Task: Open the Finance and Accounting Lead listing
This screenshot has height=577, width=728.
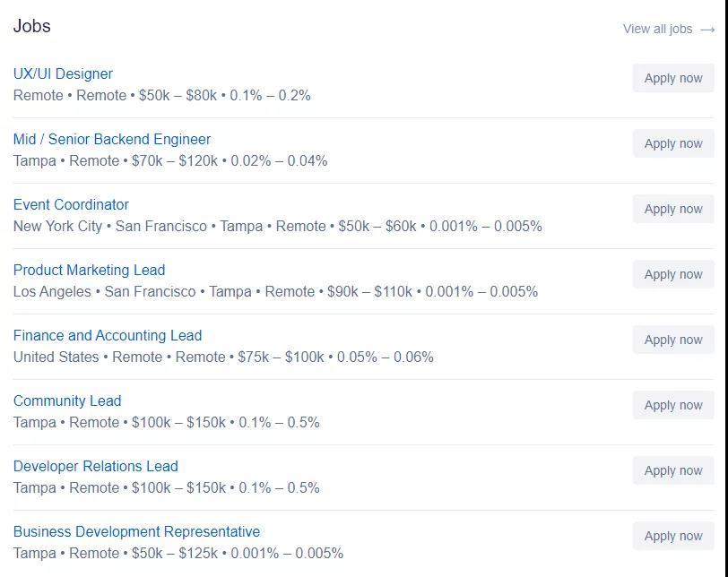Action: (x=108, y=335)
